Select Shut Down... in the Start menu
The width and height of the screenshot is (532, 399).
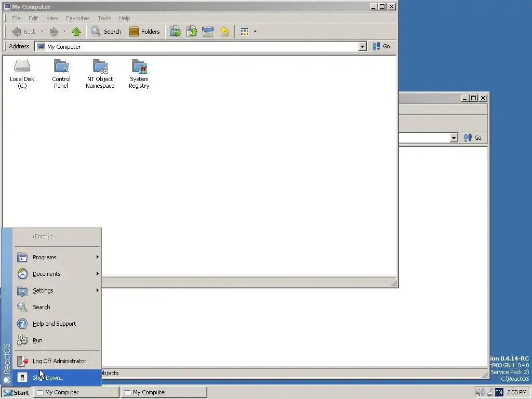pos(57,378)
